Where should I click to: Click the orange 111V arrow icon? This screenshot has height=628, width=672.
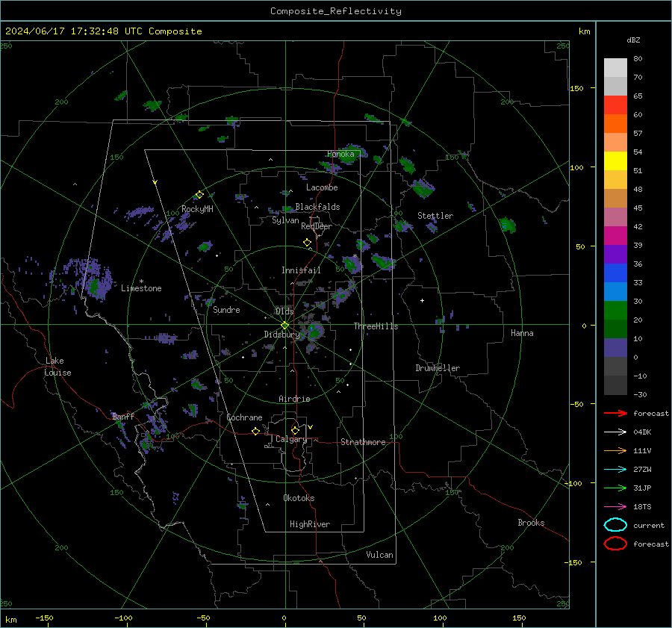(615, 450)
